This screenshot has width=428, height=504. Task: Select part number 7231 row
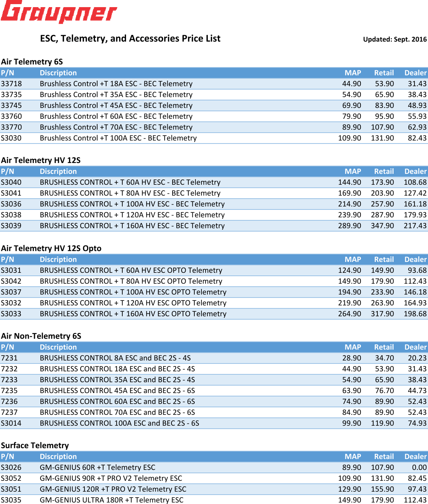tap(9, 358)
